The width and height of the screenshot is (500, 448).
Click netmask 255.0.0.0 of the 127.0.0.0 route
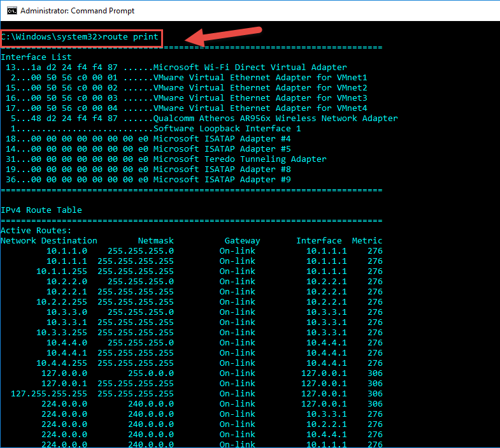click(151, 373)
